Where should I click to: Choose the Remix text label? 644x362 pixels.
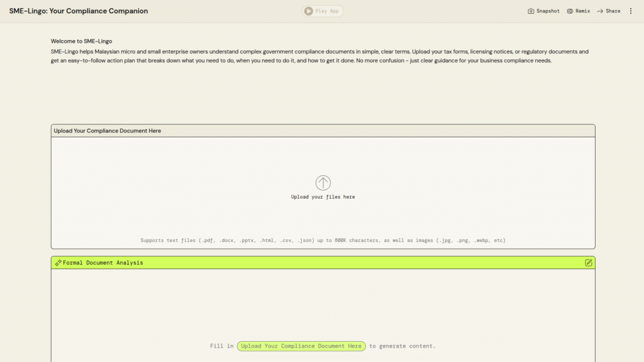pyautogui.click(x=582, y=11)
